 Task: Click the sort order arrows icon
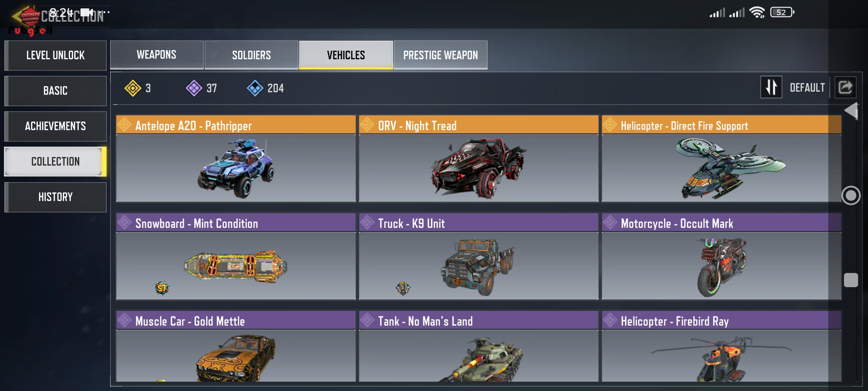pos(771,87)
